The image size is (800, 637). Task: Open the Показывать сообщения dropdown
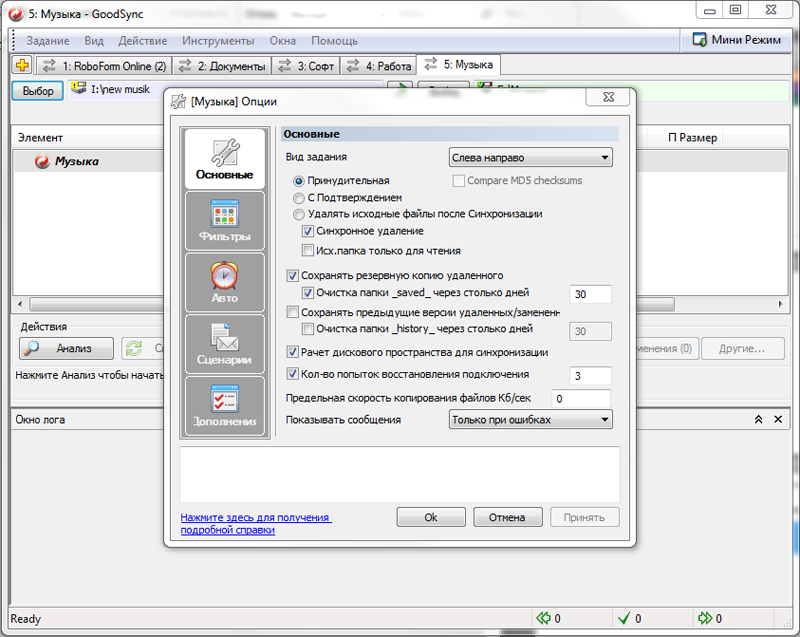[531, 420]
